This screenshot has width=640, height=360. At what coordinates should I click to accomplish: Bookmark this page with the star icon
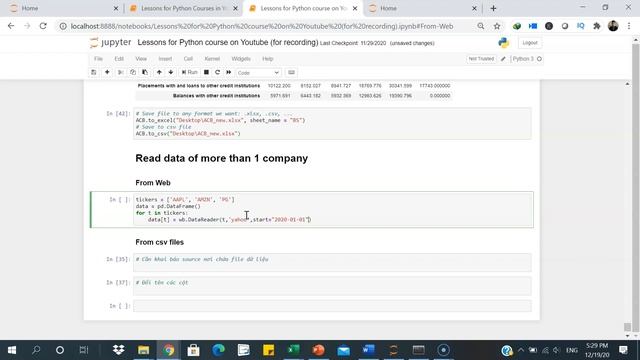click(497, 26)
